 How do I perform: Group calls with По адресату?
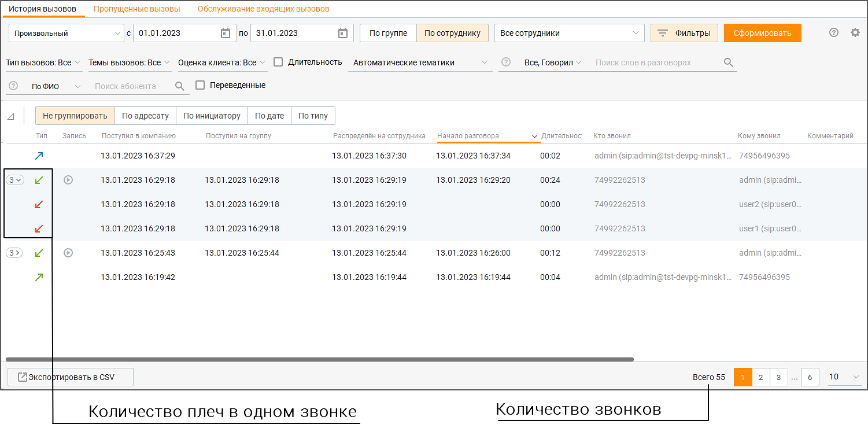tap(145, 116)
